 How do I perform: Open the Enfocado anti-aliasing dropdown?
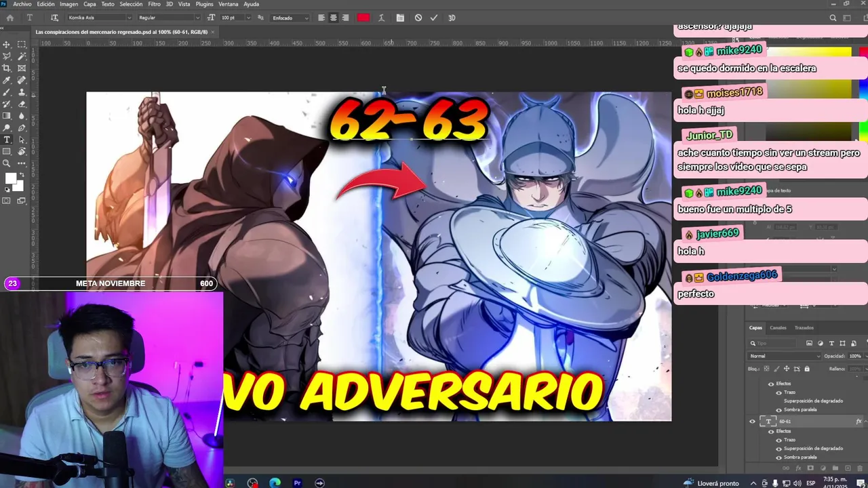click(290, 18)
